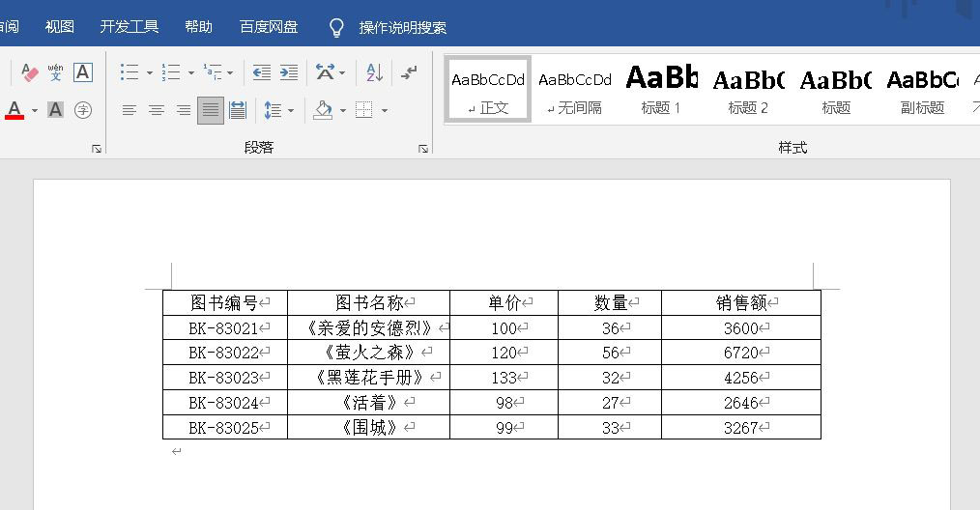Click quantity cell 27
Screen dimensions: 980x510
[610, 403]
